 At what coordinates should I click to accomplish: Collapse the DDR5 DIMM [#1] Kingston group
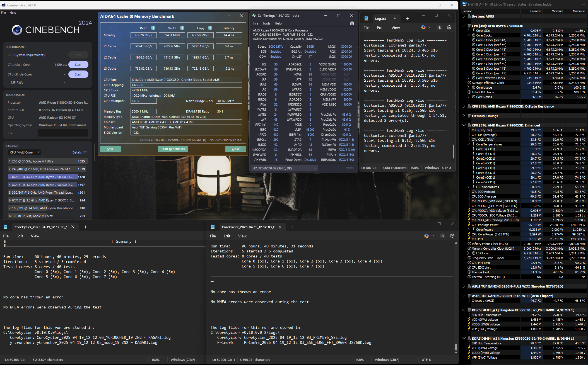click(x=464, y=310)
